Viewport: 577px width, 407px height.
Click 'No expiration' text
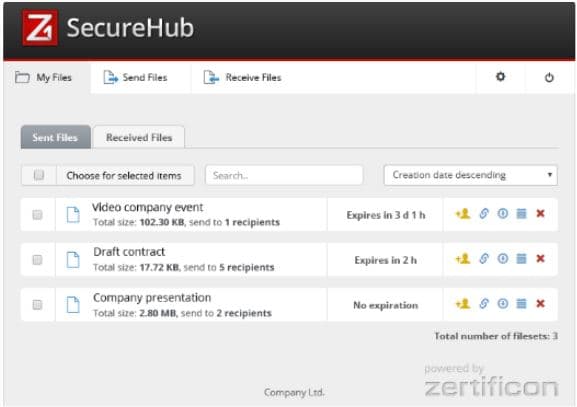point(386,305)
